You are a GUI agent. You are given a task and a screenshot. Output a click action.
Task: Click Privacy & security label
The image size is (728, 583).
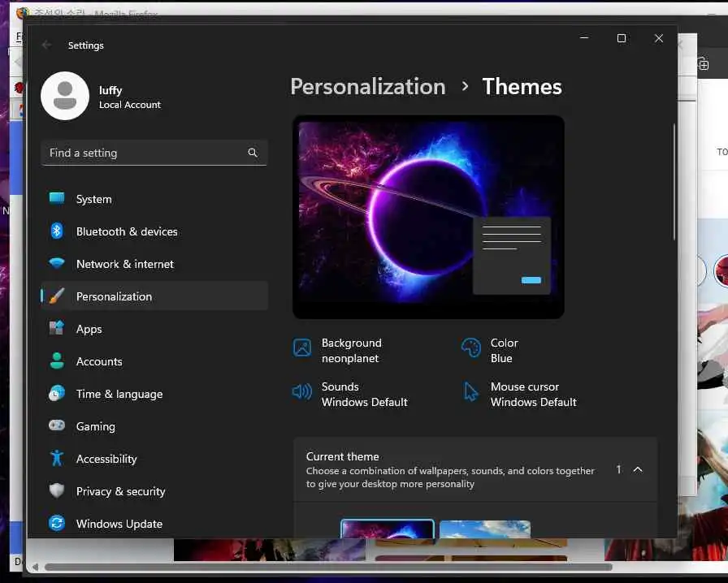[x=121, y=491]
